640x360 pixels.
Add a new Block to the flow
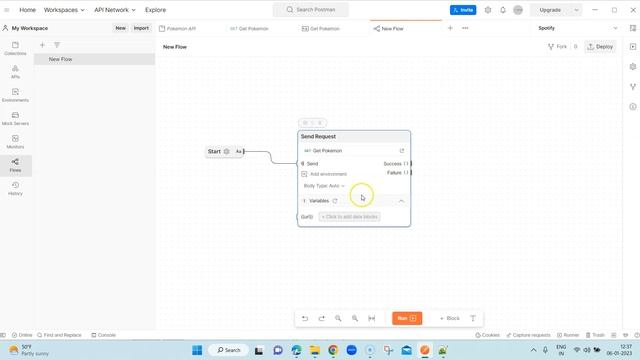pos(449,318)
